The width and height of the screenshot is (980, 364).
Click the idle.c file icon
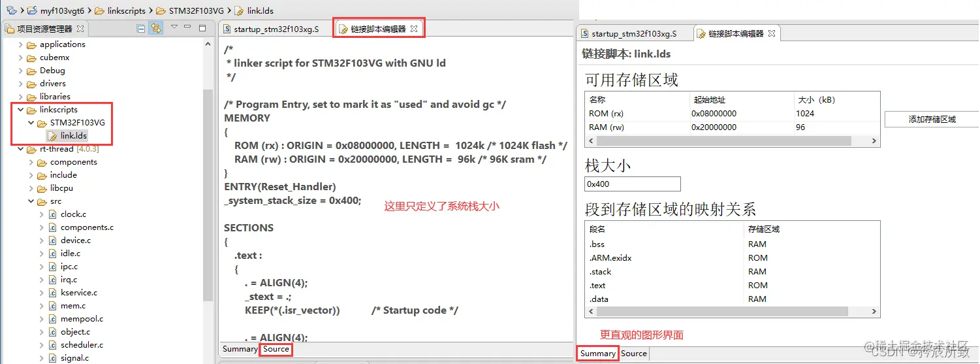point(52,254)
